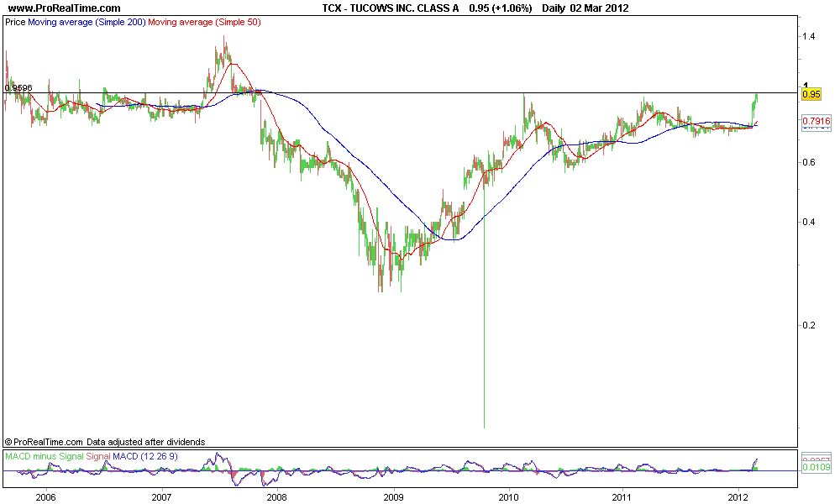Click the 0.2 price axis label
Image resolution: width=840 pixels, height=504 pixels.
[808, 325]
